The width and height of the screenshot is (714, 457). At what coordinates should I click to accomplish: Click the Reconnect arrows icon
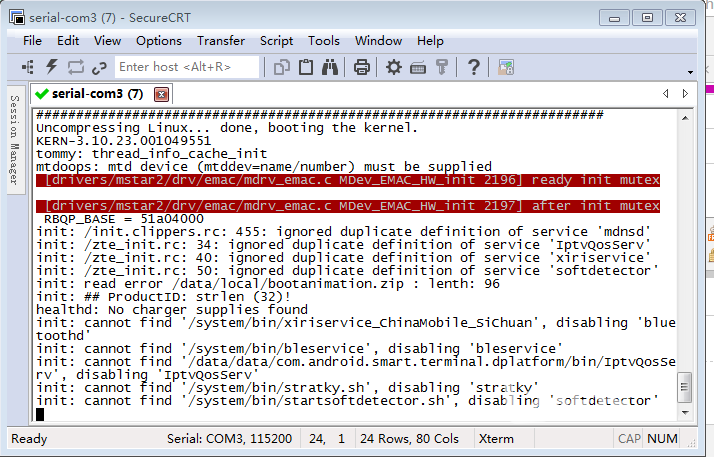pos(76,67)
